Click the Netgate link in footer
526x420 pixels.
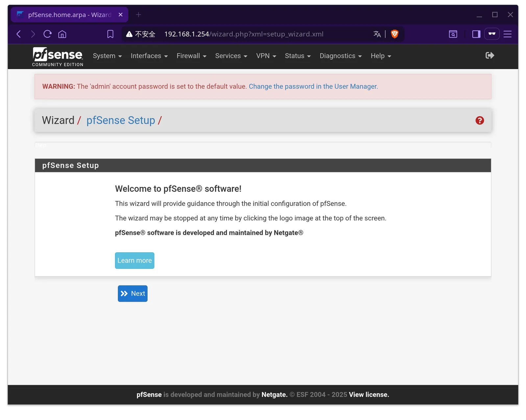tap(274, 395)
